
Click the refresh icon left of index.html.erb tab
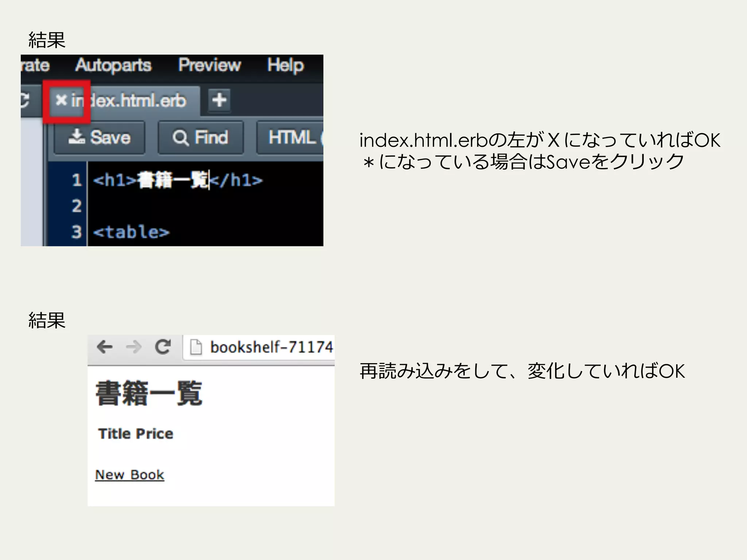[x=25, y=100]
